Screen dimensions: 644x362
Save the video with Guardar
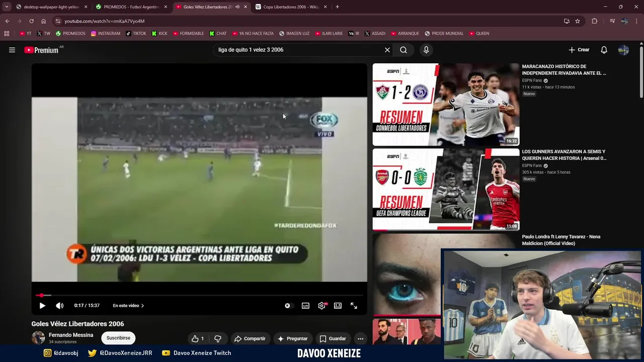click(333, 339)
